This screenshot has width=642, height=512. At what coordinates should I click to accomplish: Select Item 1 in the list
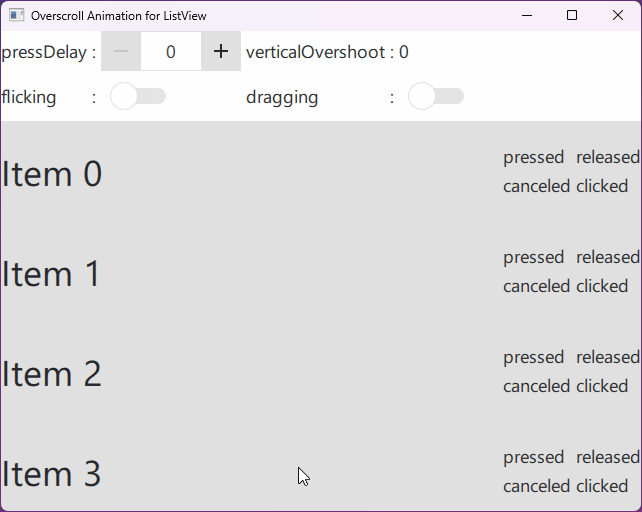[52, 274]
